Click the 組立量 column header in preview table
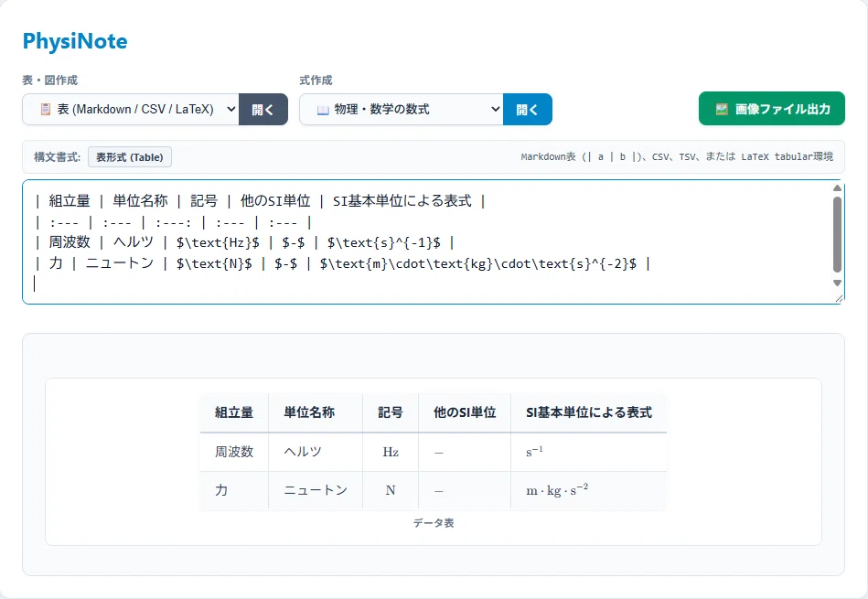The height and width of the screenshot is (599, 868). click(x=234, y=412)
